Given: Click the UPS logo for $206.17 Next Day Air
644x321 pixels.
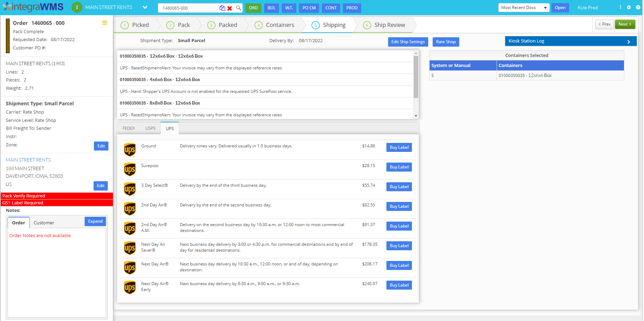Looking at the screenshot, I should click(x=130, y=268).
